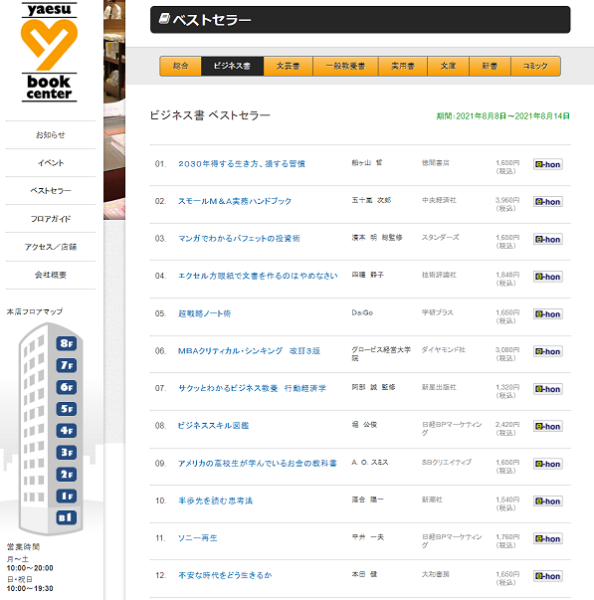Open フロアガイド in the sidebar menu

[51, 219]
